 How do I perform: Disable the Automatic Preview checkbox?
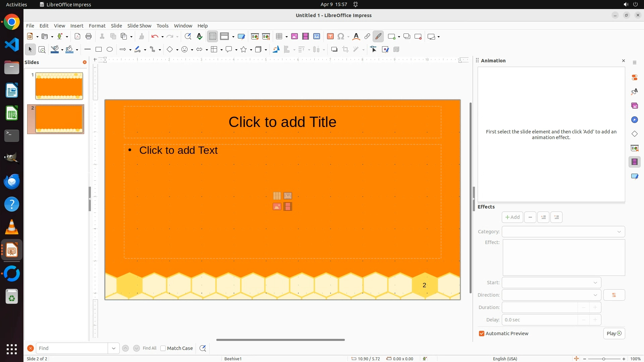click(x=482, y=334)
